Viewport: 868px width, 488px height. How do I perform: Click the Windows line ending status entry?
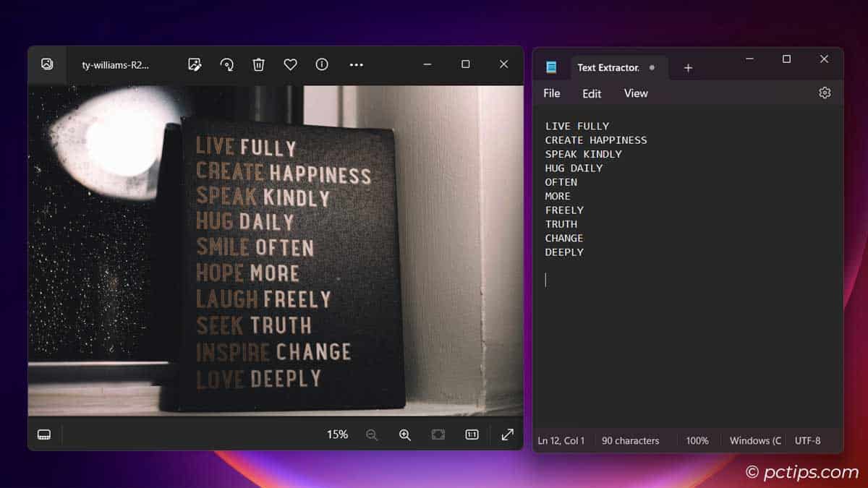tap(755, 440)
